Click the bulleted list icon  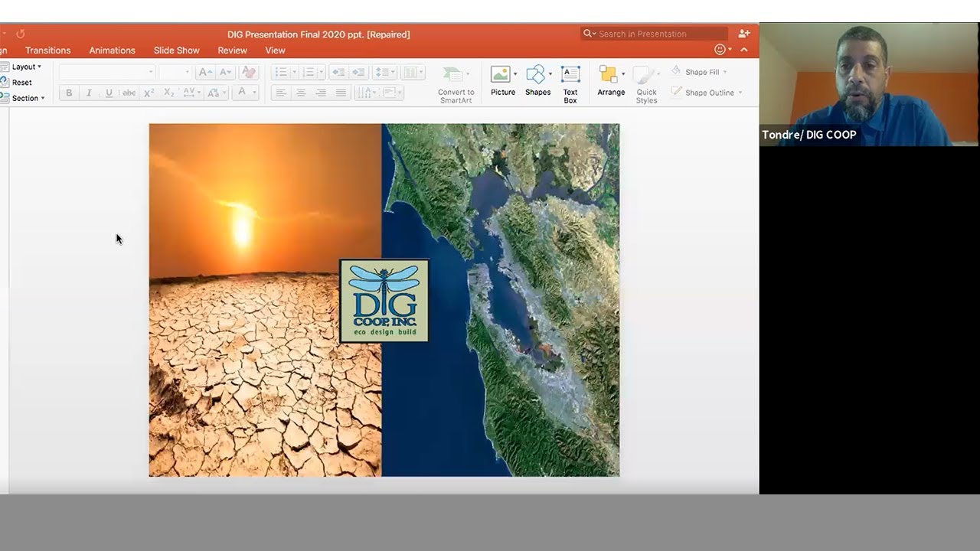point(281,72)
